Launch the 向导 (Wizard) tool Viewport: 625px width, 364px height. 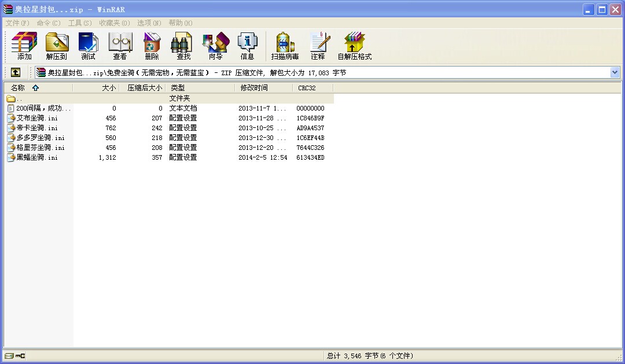pyautogui.click(x=215, y=46)
